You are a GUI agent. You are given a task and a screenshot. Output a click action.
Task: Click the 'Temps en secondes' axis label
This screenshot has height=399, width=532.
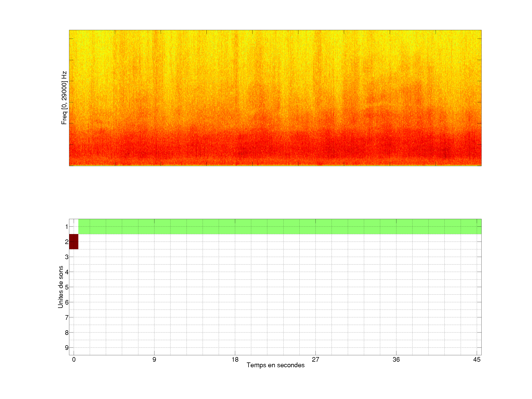[x=275, y=365]
